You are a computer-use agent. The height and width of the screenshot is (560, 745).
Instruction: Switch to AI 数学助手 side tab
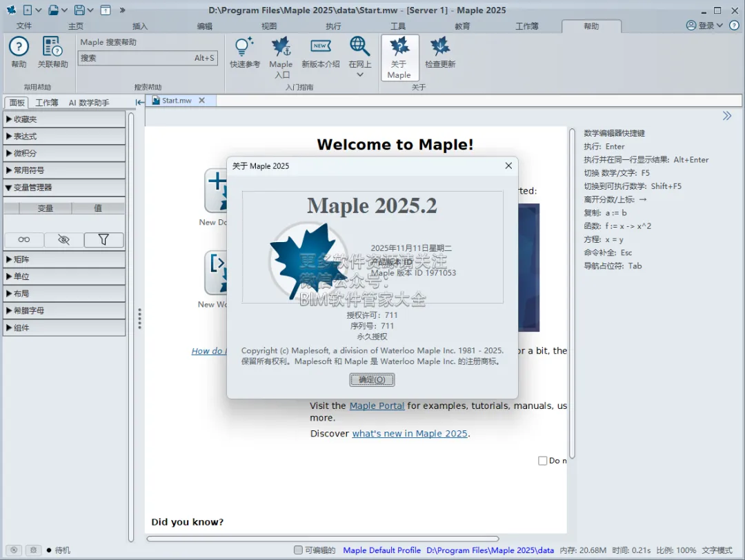[89, 103]
